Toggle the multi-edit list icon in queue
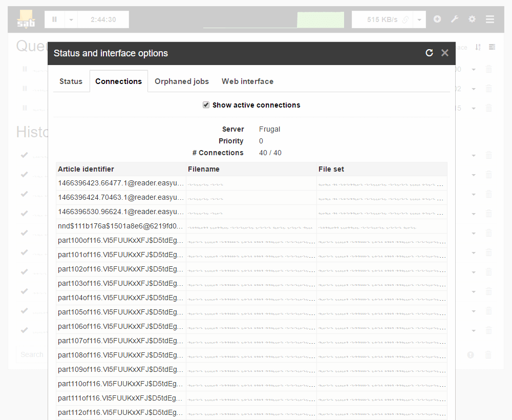This screenshot has width=512, height=420. tap(492, 47)
